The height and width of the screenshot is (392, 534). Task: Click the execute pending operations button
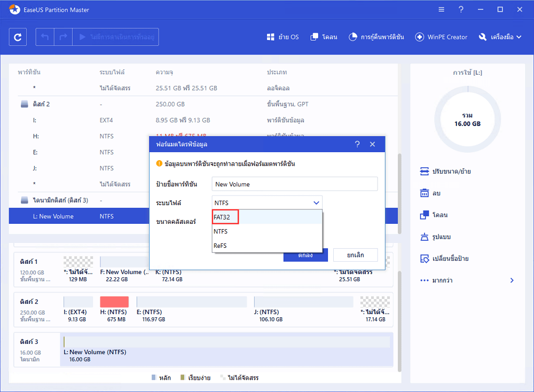[x=116, y=37]
